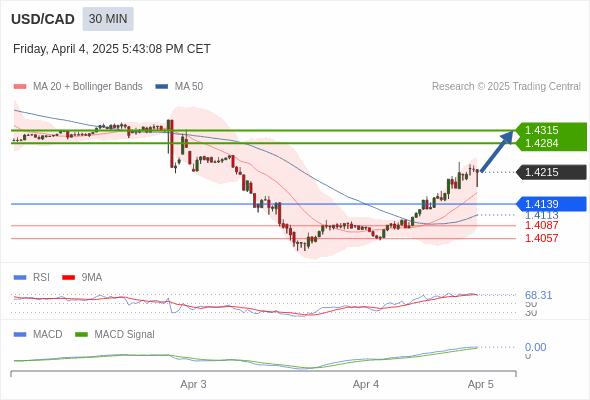590x400 pixels.
Task: Click the date line Friday, April 4, 2025
Action: pos(112,49)
